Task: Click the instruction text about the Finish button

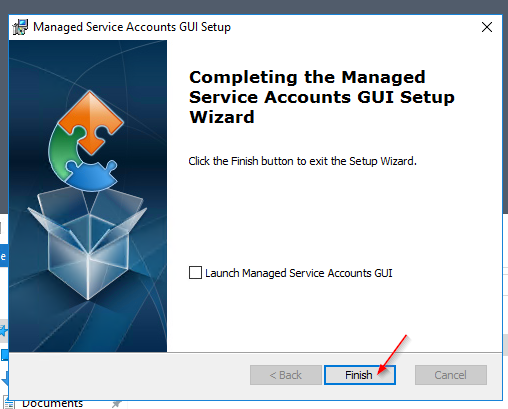Action: pyautogui.click(x=302, y=161)
